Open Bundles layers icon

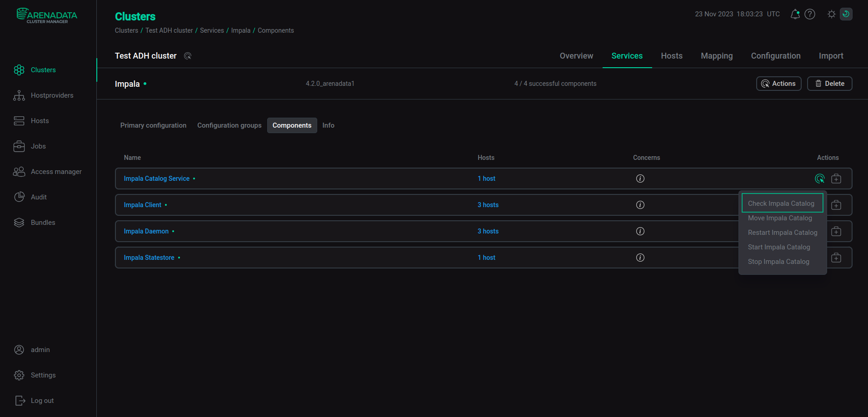point(19,223)
